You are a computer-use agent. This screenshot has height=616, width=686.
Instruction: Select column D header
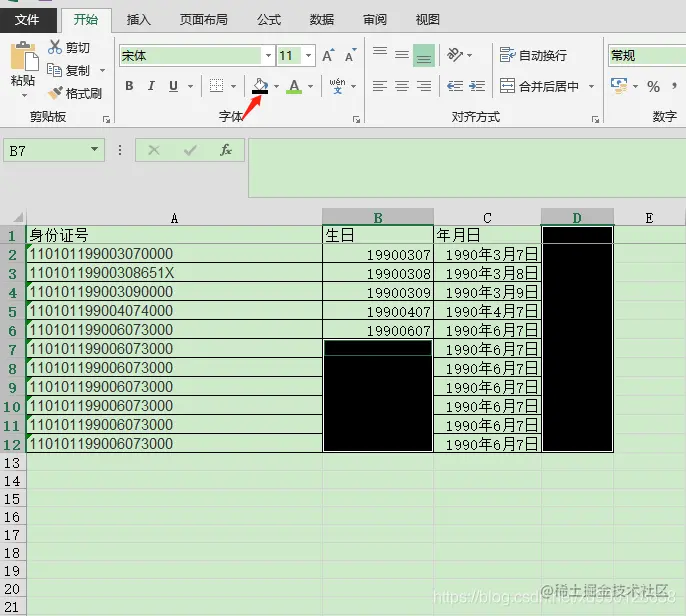pyautogui.click(x=577, y=217)
